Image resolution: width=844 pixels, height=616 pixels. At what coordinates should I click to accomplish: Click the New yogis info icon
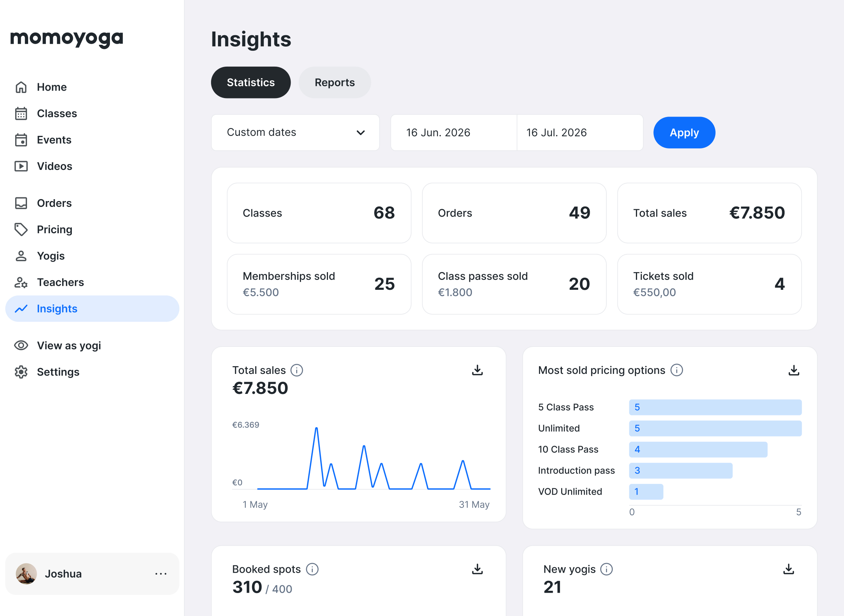pos(606,569)
